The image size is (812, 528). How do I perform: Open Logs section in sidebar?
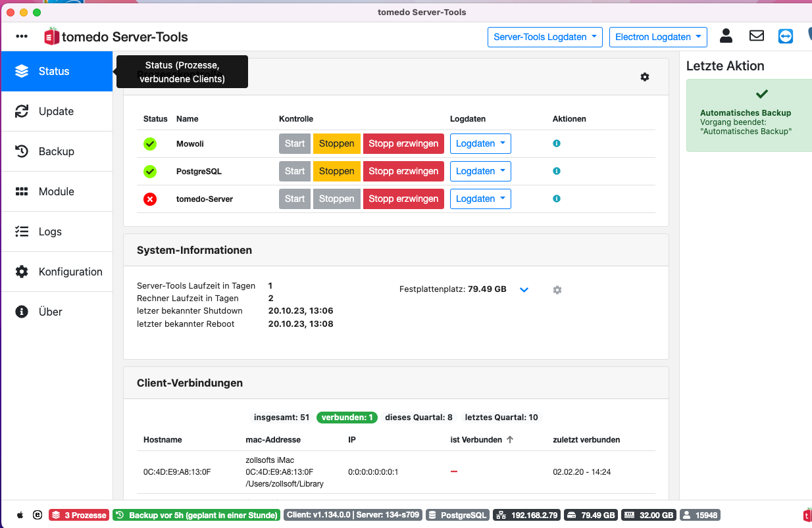pos(57,231)
